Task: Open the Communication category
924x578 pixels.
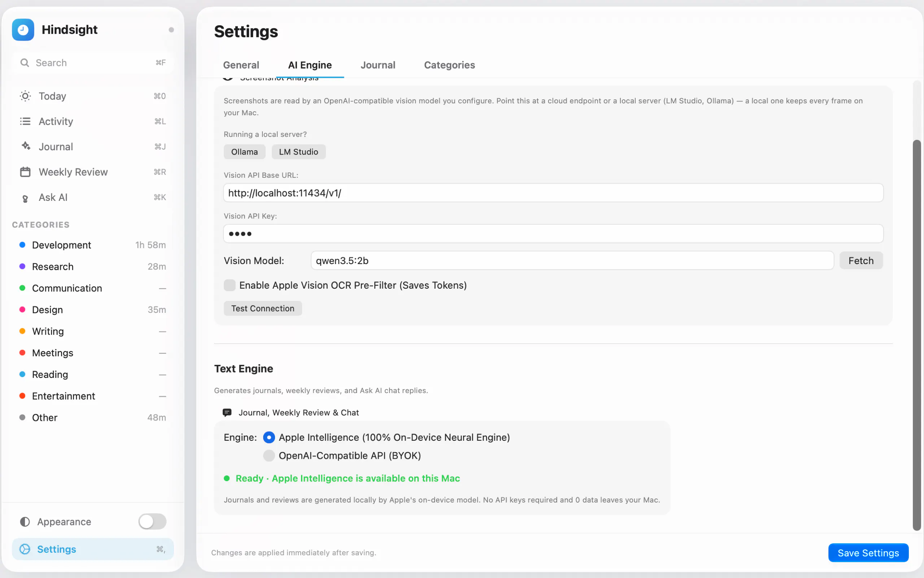Action: [x=92, y=288]
